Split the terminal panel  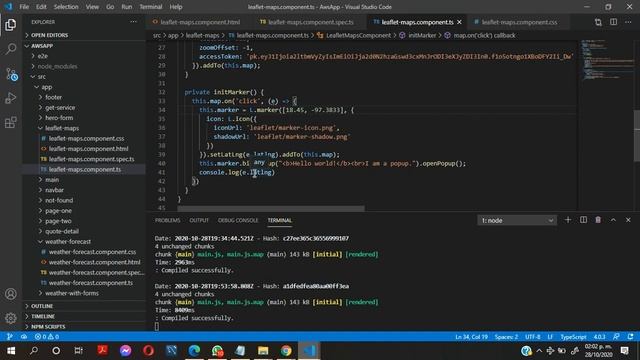583,220
